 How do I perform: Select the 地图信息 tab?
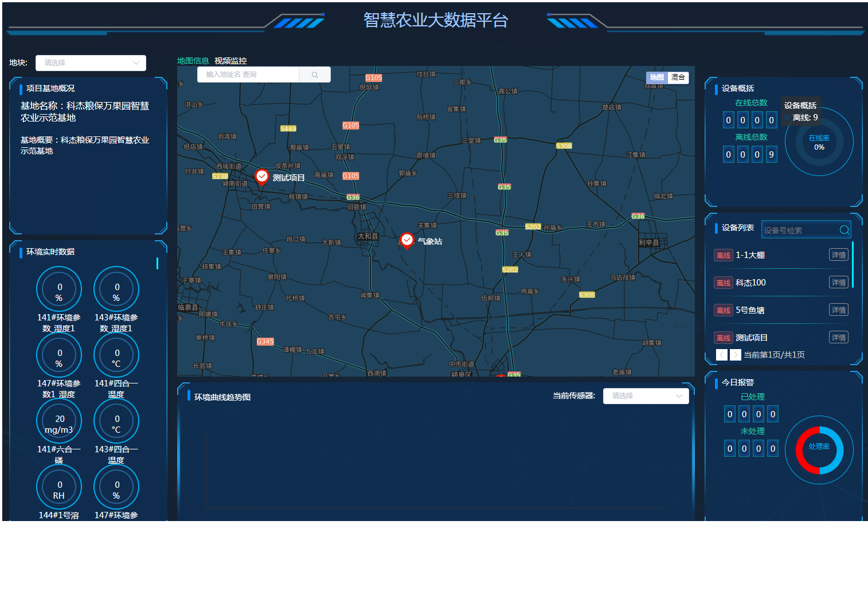193,61
